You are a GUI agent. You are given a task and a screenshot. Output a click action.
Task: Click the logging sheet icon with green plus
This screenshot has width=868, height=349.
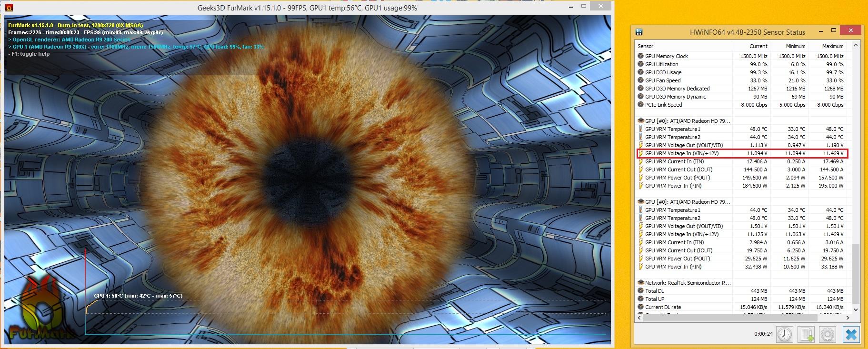(806, 334)
